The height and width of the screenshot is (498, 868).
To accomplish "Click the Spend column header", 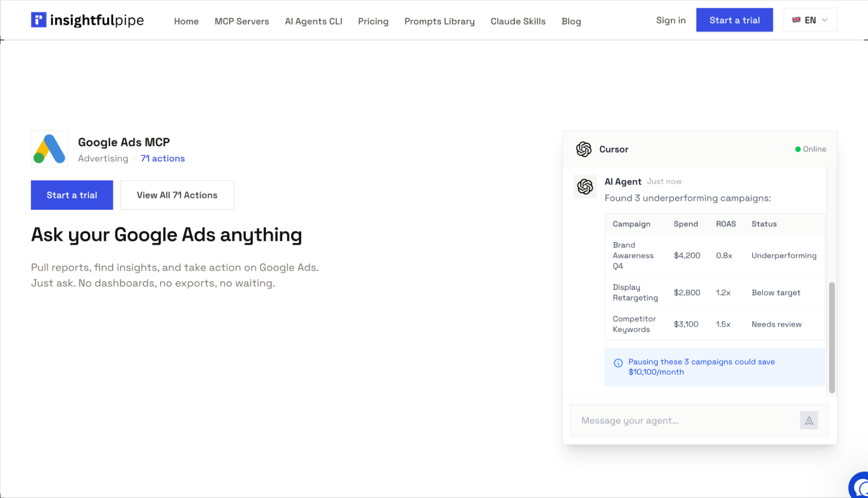I will coord(686,224).
